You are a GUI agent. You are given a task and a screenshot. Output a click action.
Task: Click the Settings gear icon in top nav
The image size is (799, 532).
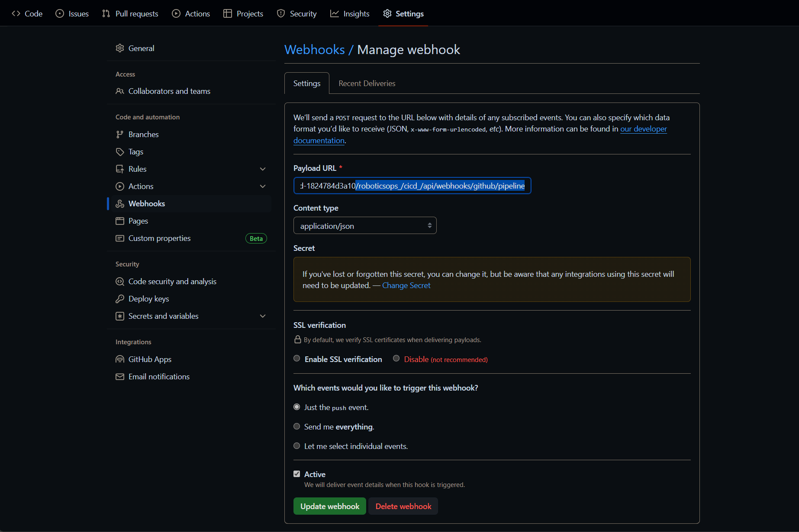(387, 13)
